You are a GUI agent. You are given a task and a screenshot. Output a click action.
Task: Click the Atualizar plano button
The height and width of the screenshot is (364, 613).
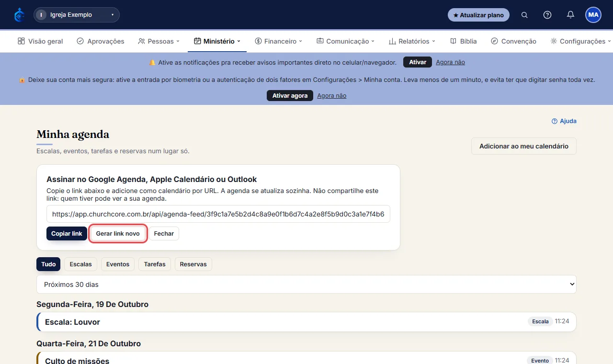(478, 15)
